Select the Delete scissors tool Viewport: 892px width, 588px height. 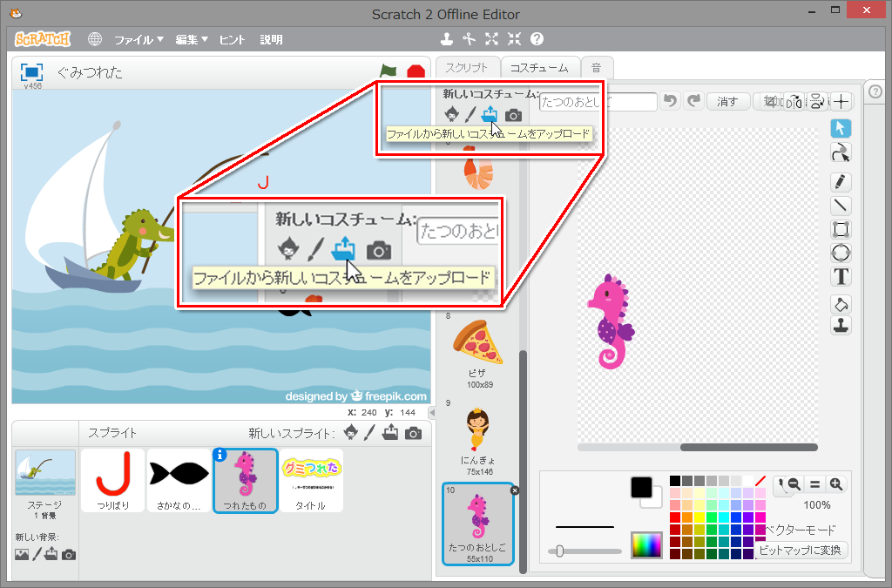(x=469, y=38)
